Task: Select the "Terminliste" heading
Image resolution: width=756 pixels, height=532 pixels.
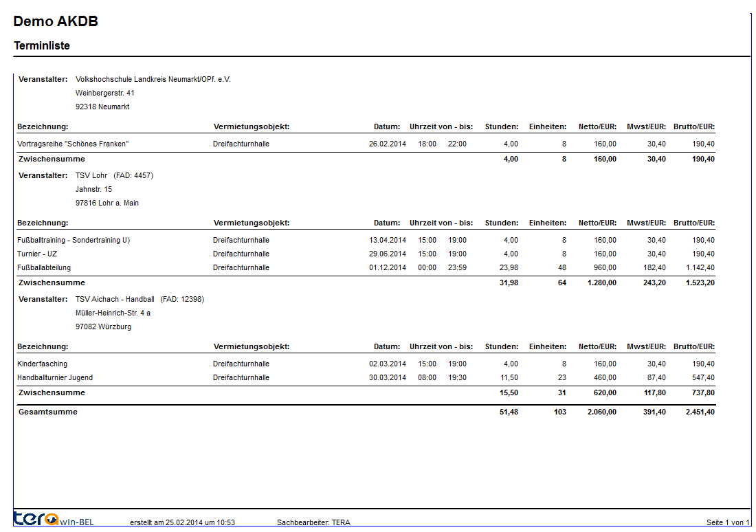Action: (41, 46)
